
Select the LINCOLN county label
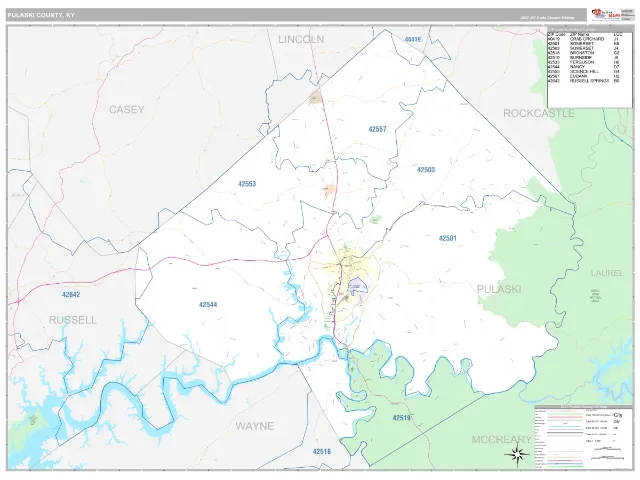pyautogui.click(x=301, y=40)
